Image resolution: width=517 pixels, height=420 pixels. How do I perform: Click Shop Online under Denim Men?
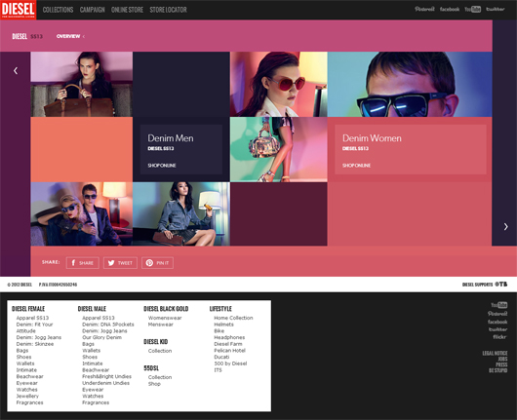(162, 166)
